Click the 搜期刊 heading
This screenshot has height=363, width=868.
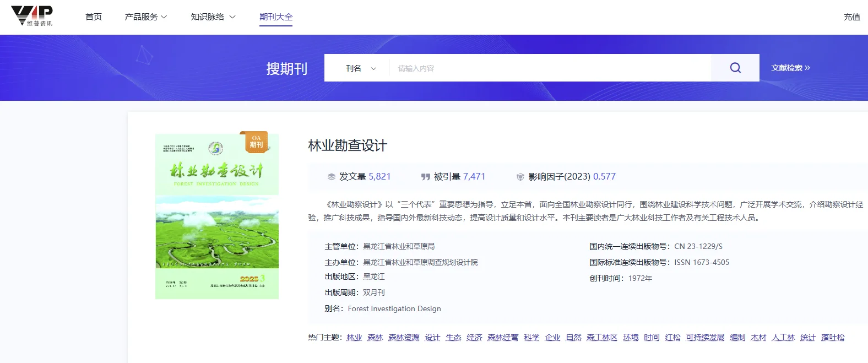287,69
